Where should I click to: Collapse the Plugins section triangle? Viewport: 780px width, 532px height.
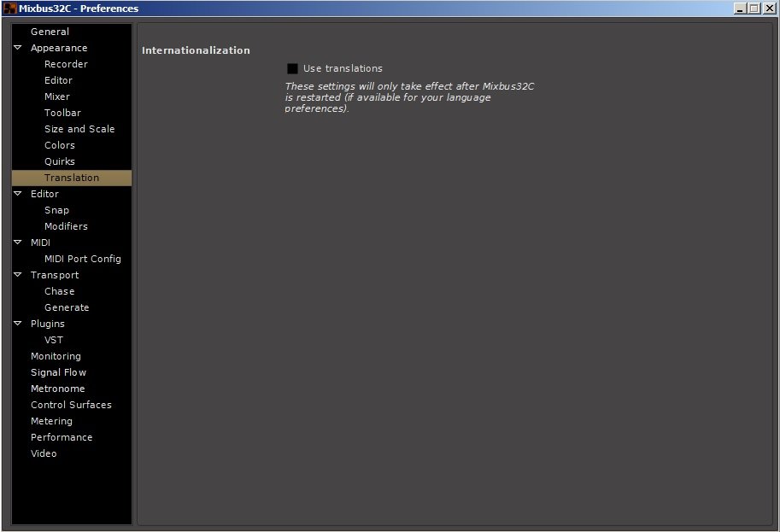(x=18, y=323)
